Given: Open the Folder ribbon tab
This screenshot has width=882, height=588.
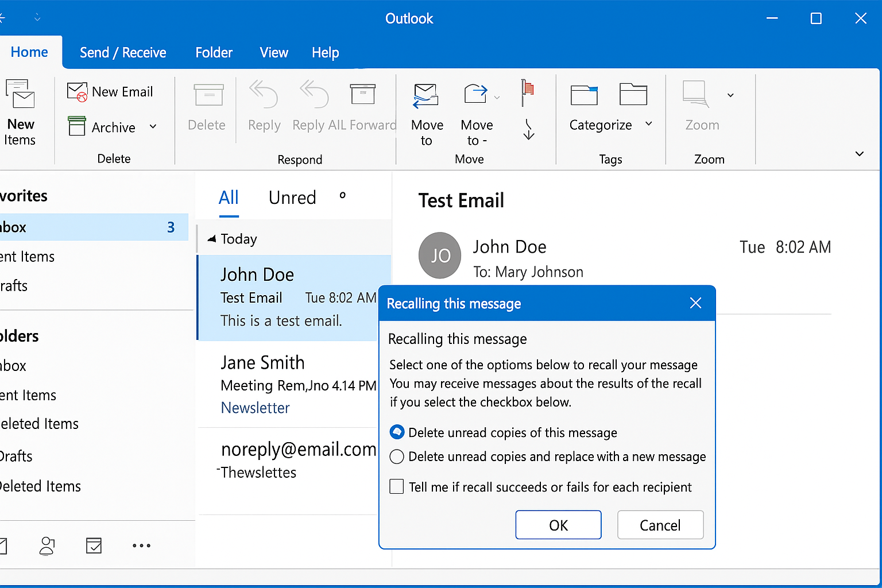Looking at the screenshot, I should [214, 53].
